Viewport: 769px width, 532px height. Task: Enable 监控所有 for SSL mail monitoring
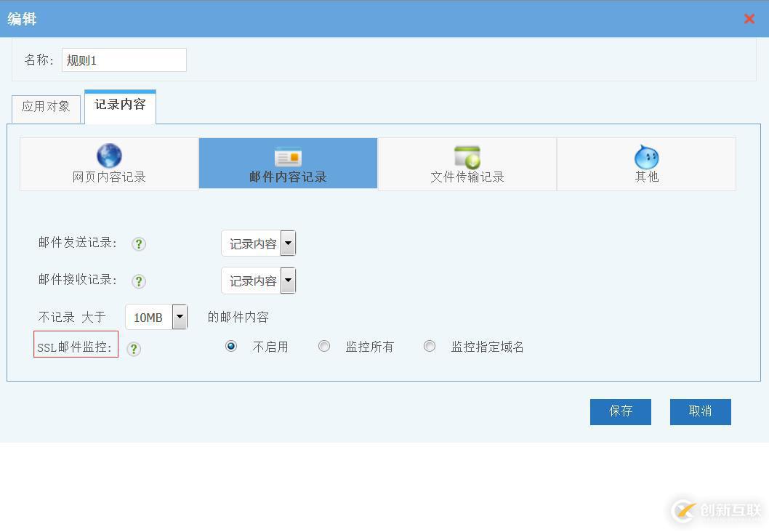[x=324, y=346]
